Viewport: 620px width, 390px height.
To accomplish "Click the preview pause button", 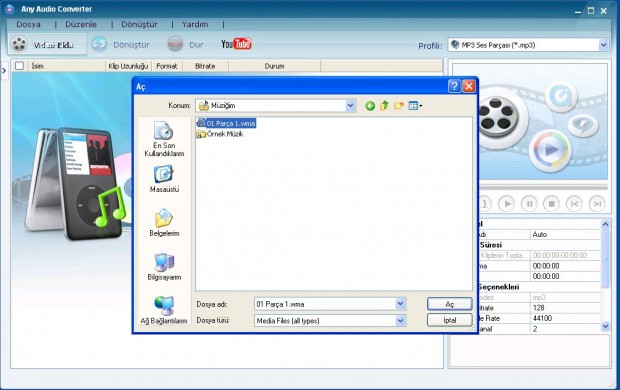I will click(x=529, y=204).
